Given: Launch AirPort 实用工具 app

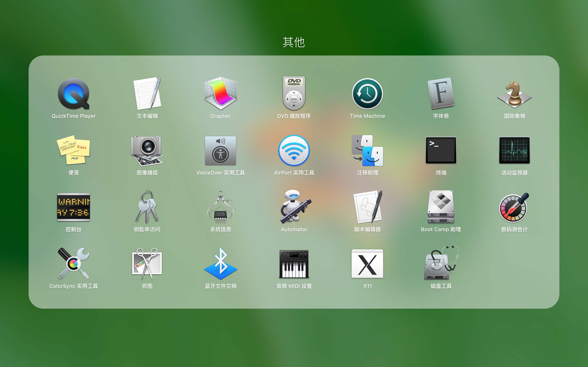Looking at the screenshot, I should 294,150.
